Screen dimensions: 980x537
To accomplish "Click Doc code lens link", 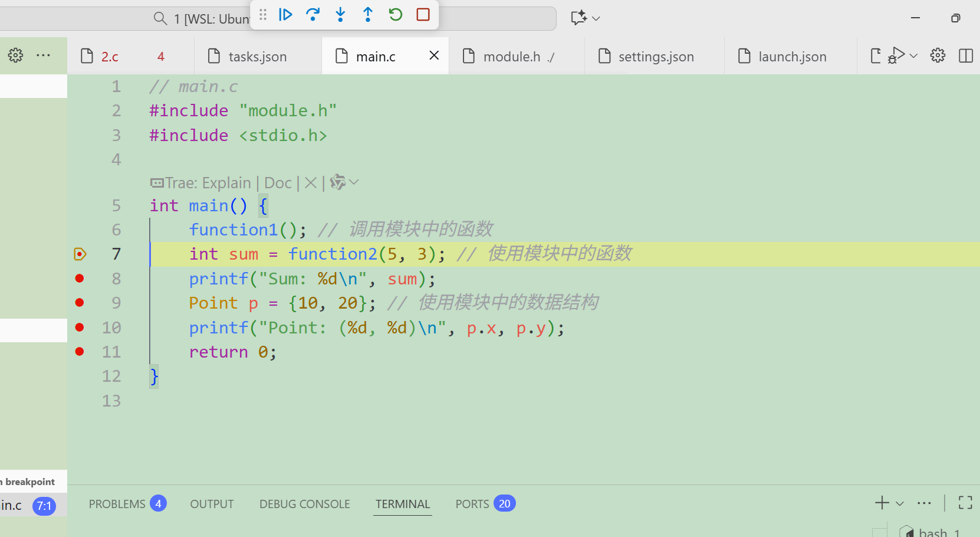I will pos(278,183).
